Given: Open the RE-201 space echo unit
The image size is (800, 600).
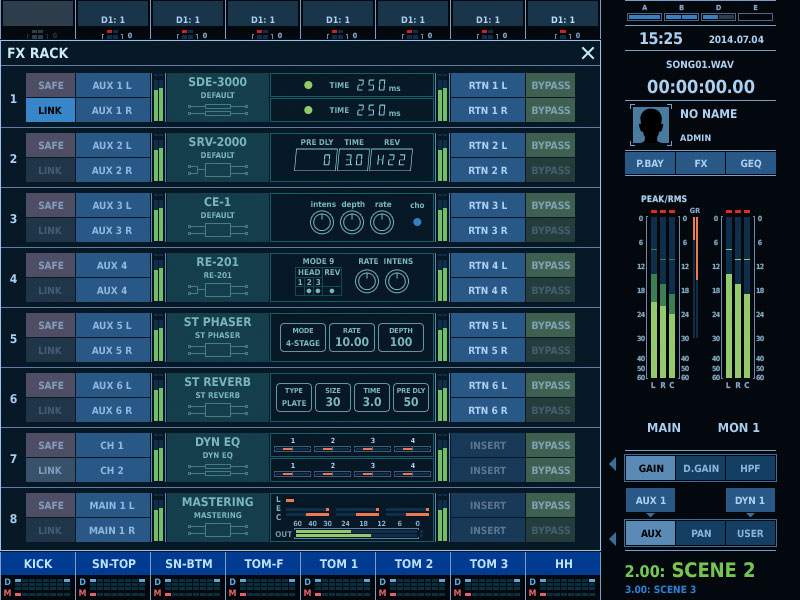Looking at the screenshot, I should pos(217,277).
